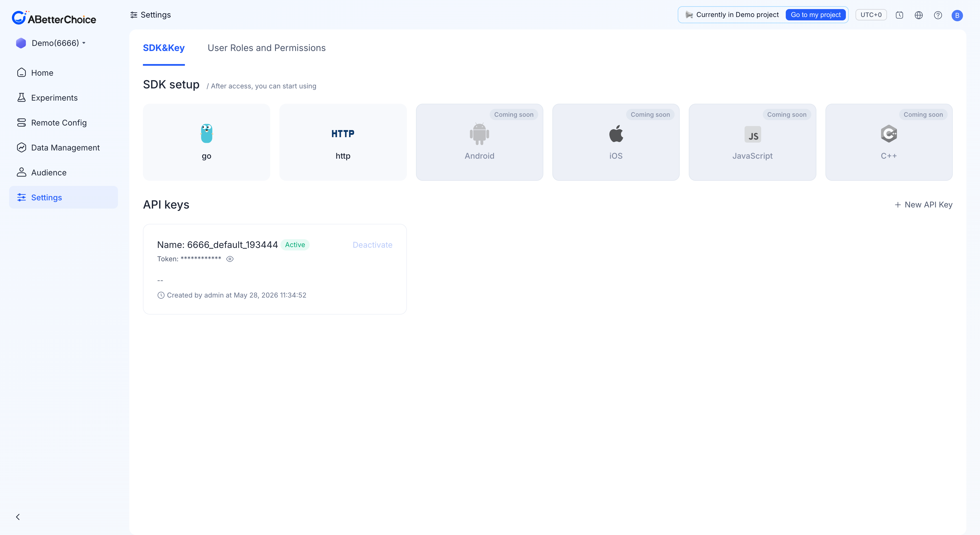Viewport: 980px width, 535px height.
Task: Select the go SDK card
Action: [206, 142]
